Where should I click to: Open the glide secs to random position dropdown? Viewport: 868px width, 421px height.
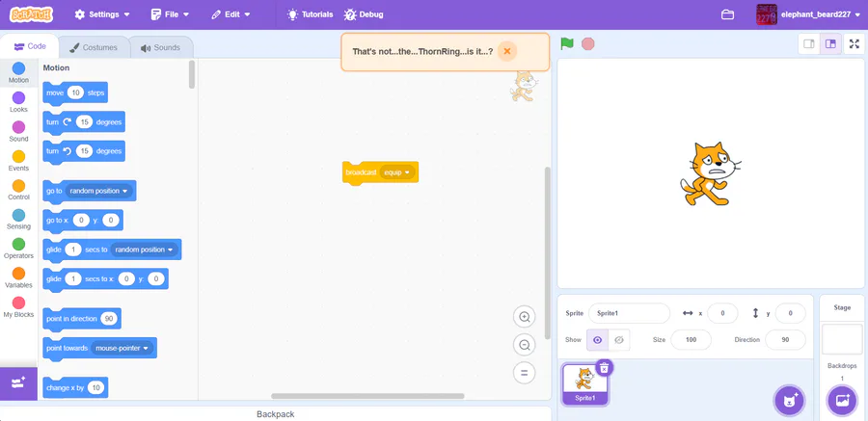coord(144,250)
